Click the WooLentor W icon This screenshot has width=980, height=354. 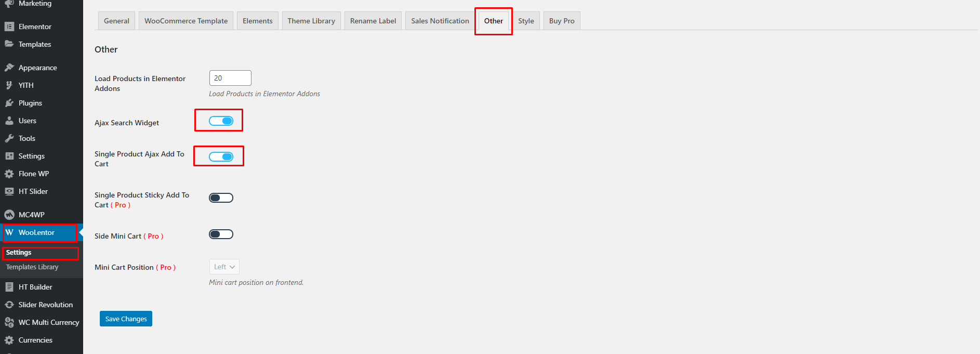point(9,232)
